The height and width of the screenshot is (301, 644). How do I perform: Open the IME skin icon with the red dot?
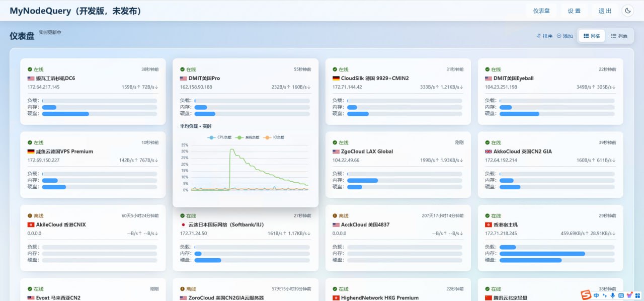(629, 295)
